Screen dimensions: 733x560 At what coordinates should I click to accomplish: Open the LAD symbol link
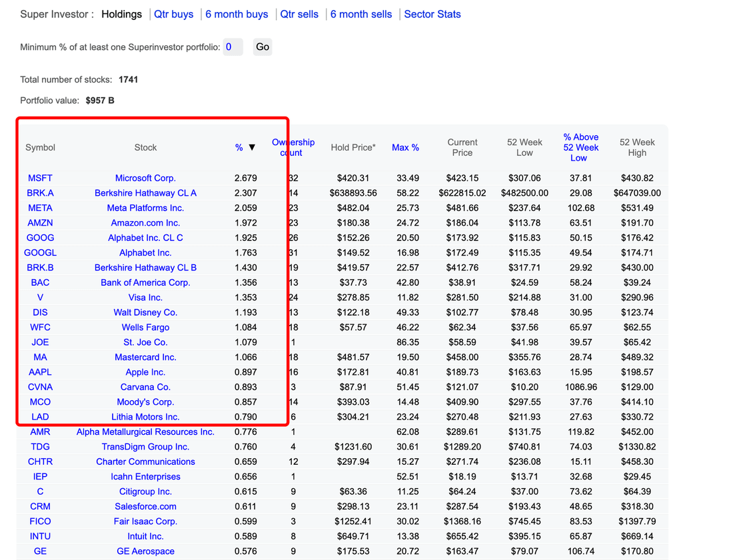[40, 417]
